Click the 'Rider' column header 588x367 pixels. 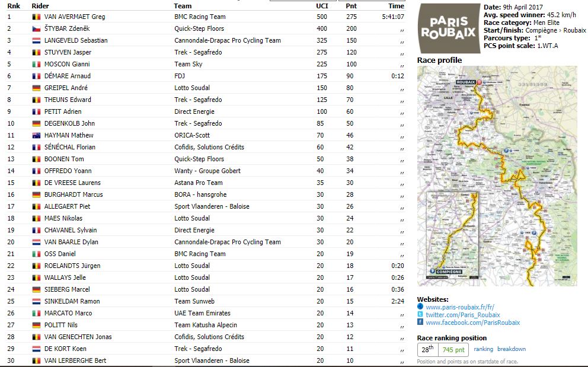click(x=40, y=6)
